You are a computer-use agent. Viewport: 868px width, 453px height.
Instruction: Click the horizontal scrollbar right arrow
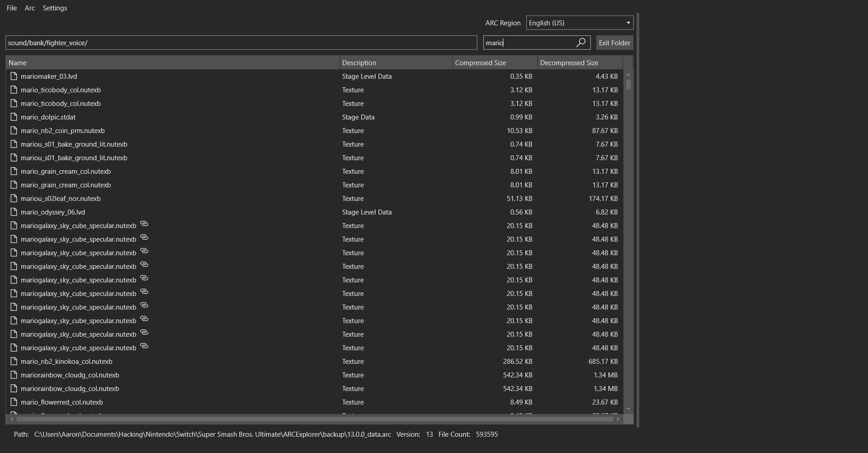tap(618, 419)
